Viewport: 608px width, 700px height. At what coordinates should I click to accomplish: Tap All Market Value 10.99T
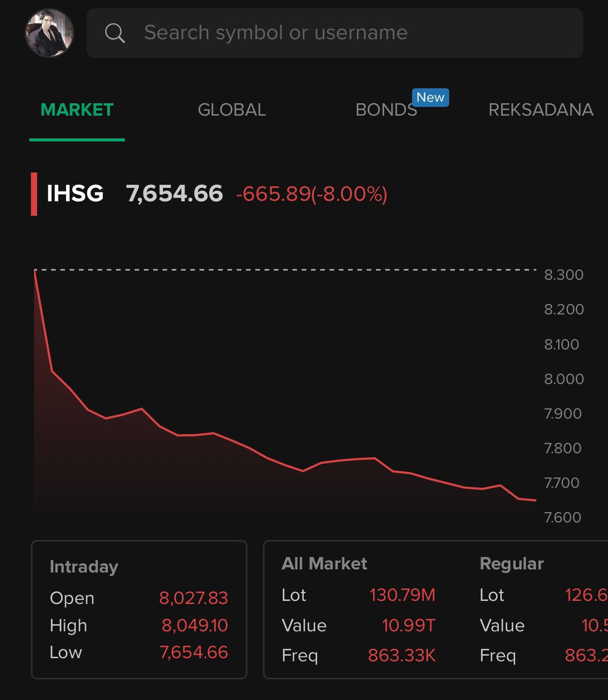click(x=409, y=625)
